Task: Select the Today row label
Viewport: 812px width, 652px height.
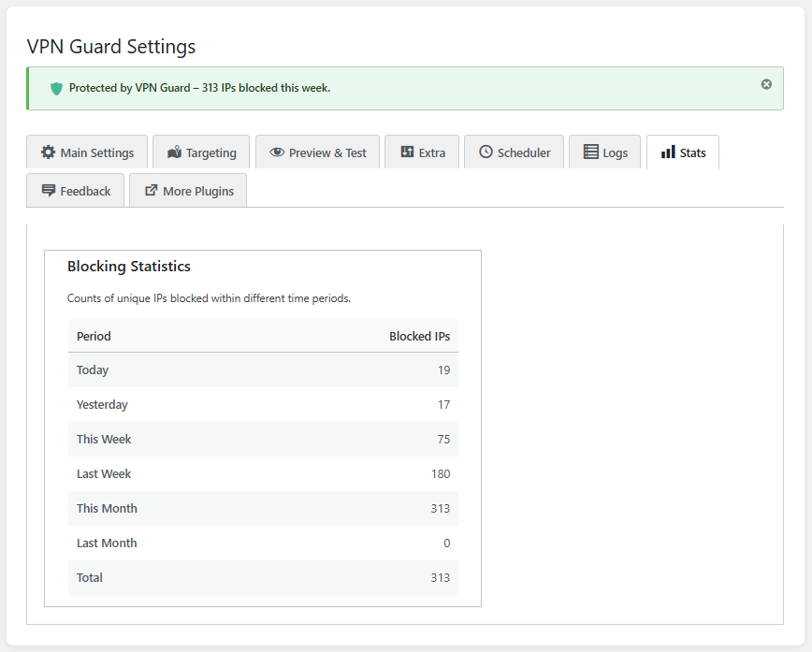Action: [93, 370]
